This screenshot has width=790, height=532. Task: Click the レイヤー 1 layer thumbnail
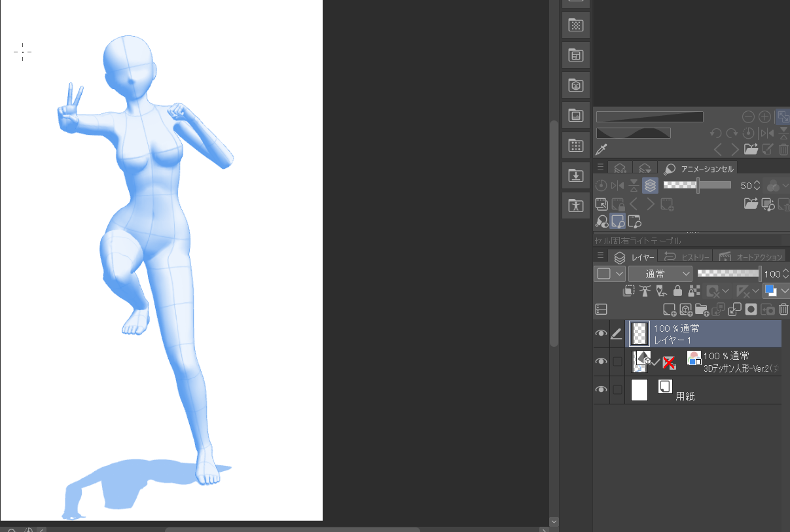click(x=639, y=334)
